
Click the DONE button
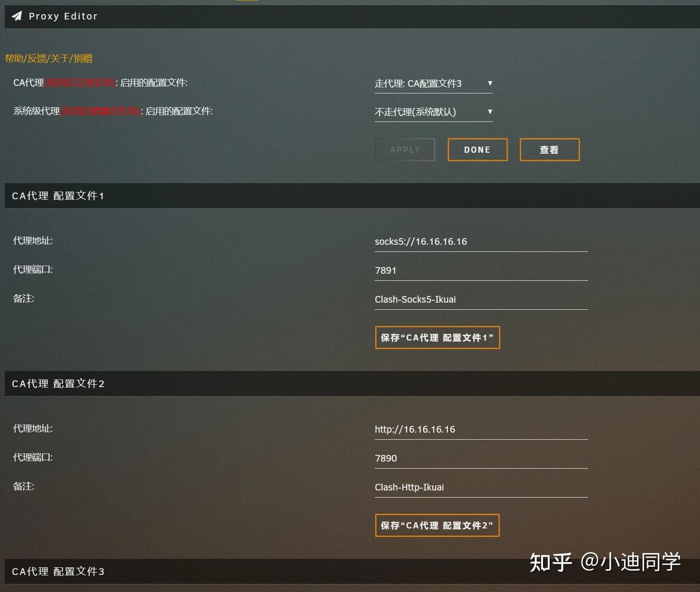click(477, 150)
